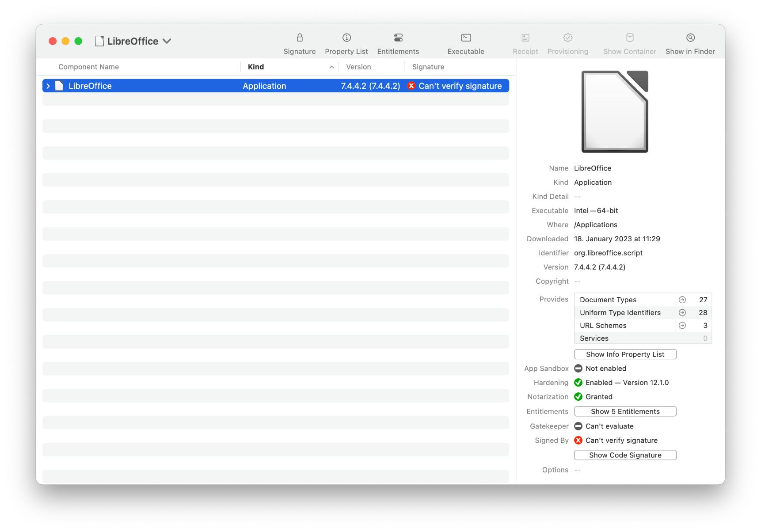
Task: Click the Show Info Property List button
Action: pyautogui.click(x=625, y=354)
